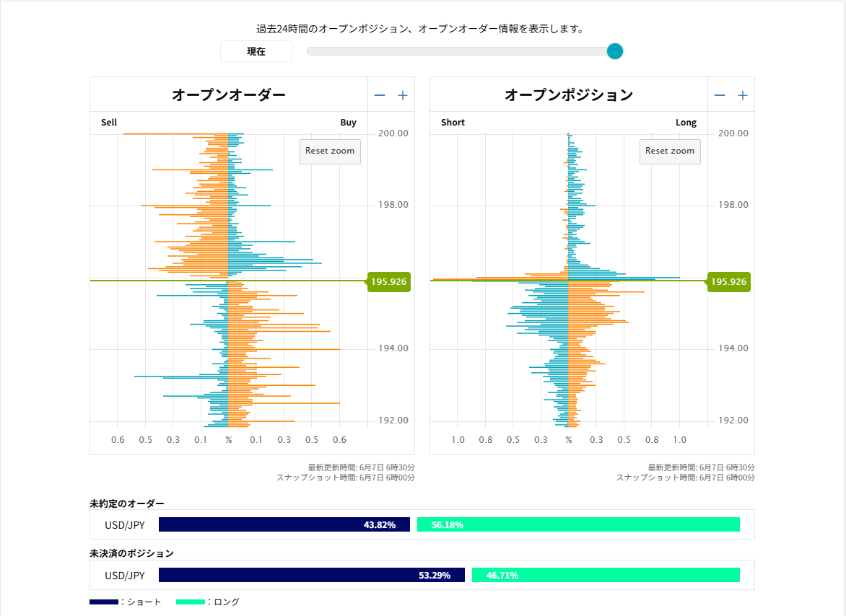The width and height of the screenshot is (846, 616).
Task: Click the green 56.18% long orders bar
Action: click(x=578, y=525)
